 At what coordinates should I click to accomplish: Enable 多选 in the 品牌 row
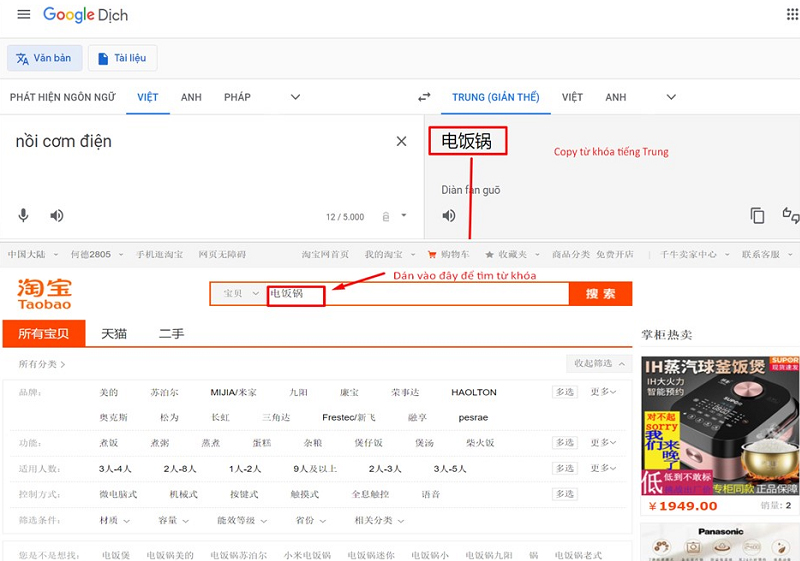[x=565, y=392]
